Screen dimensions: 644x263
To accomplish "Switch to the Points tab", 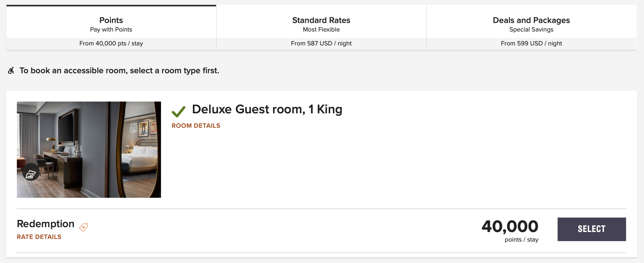I will point(111,27).
